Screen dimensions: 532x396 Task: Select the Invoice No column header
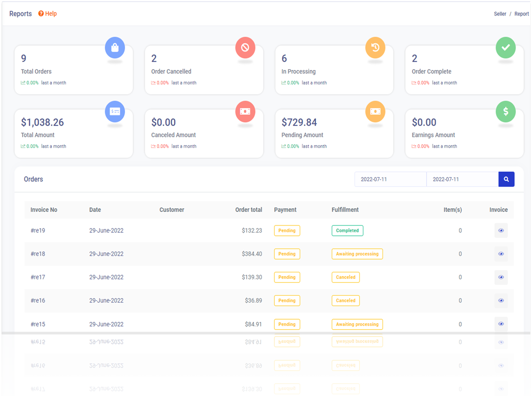click(44, 210)
